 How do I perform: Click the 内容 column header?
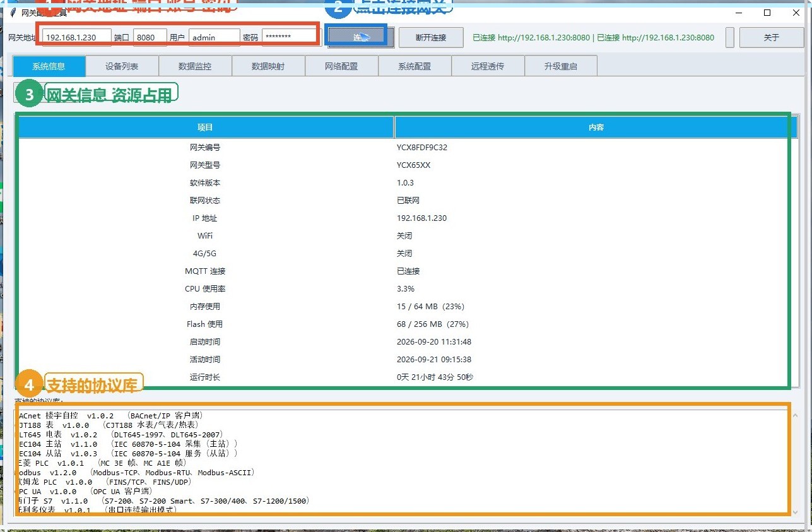(596, 127)
